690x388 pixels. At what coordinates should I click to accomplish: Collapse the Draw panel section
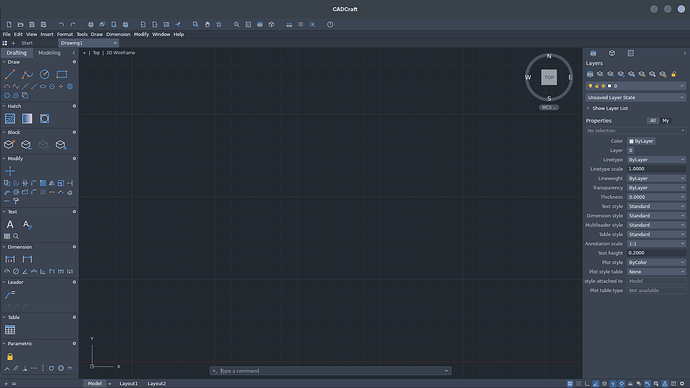4,62
